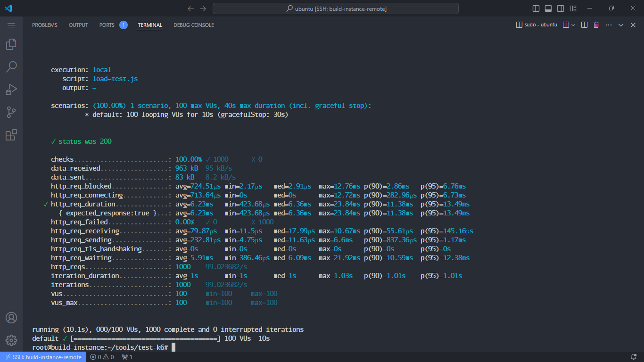Click the 'execution: local' line
Viewport: 644px width, 362px height.
(81, 70)
